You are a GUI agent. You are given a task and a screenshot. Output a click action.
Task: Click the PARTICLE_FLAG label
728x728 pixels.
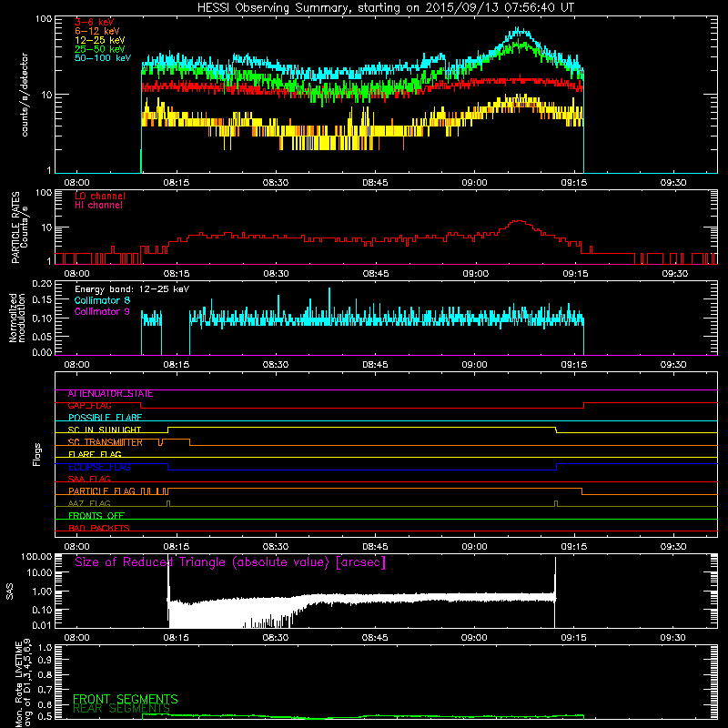tap(102, 491)
